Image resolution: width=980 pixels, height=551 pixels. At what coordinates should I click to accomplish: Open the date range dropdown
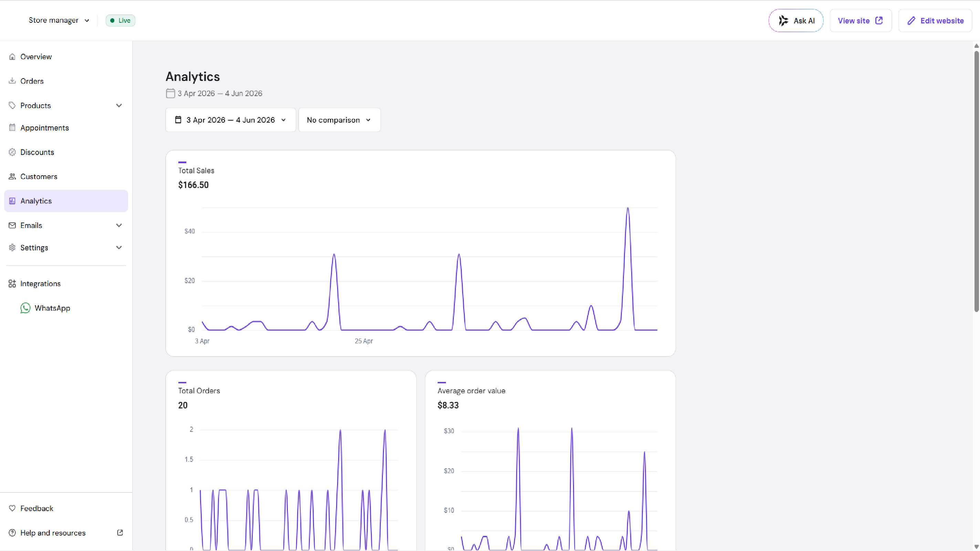(x=231, y=120)
